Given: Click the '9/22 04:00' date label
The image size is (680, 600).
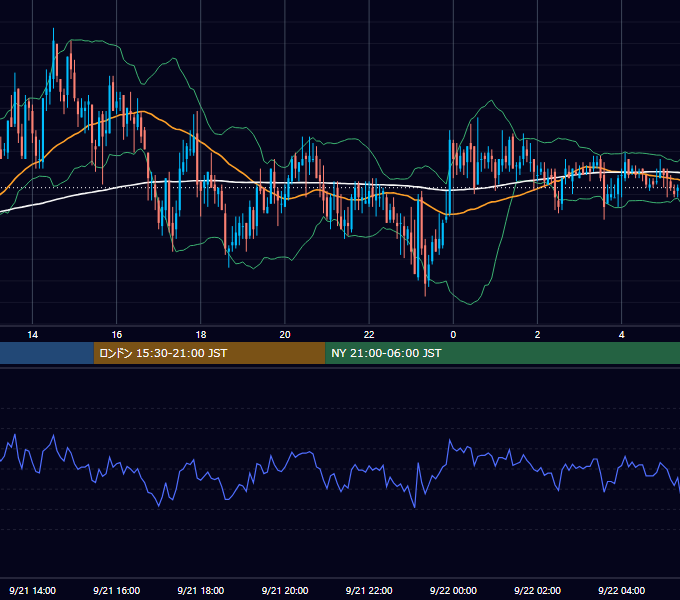Looking at the screenshot, I should click(621, 590).
